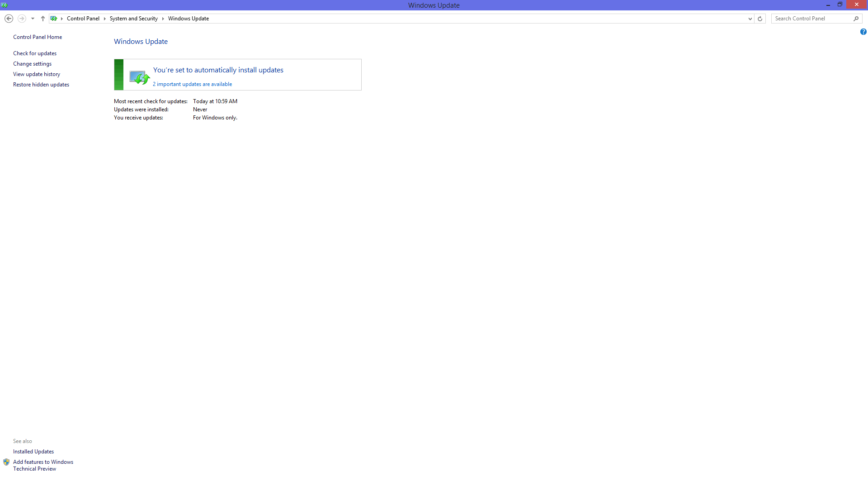
Task: Click the green update status icon
Action: point(139,77)
